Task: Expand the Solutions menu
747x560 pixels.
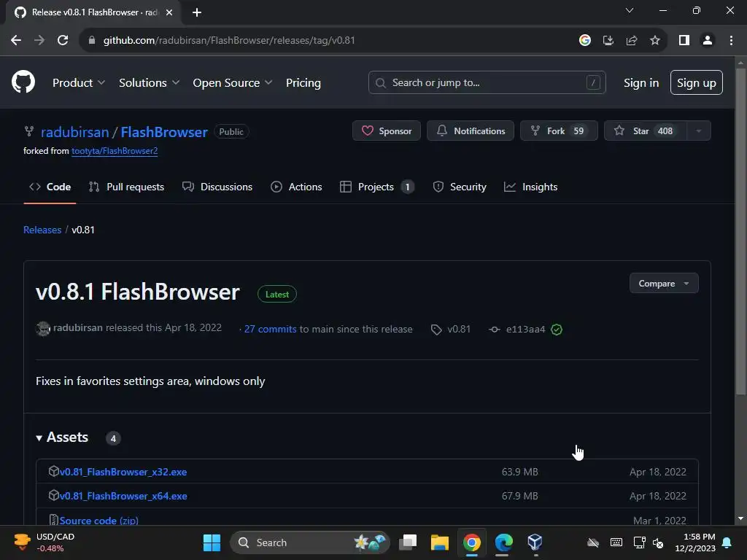Action: (x=149, y=83)
